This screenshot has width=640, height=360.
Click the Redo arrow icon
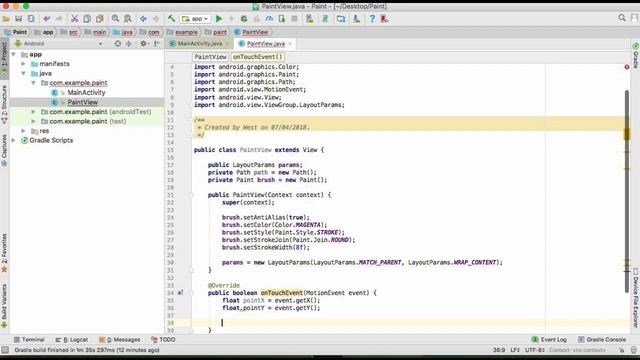[x=59, y=19]
